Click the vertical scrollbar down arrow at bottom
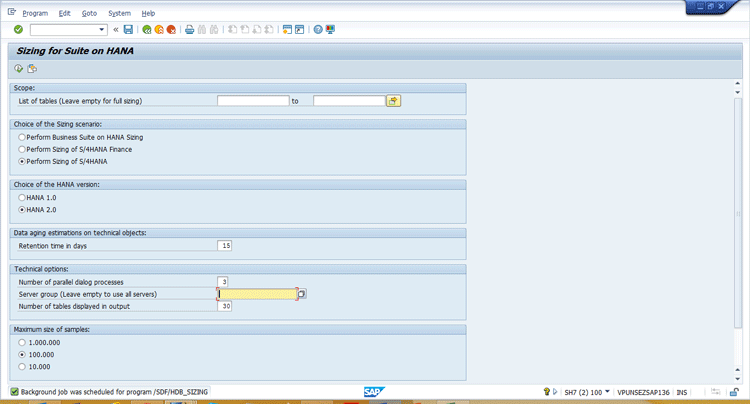Image resolution: width=750 pixels, height=404 pixels. [x=738, y=379]
